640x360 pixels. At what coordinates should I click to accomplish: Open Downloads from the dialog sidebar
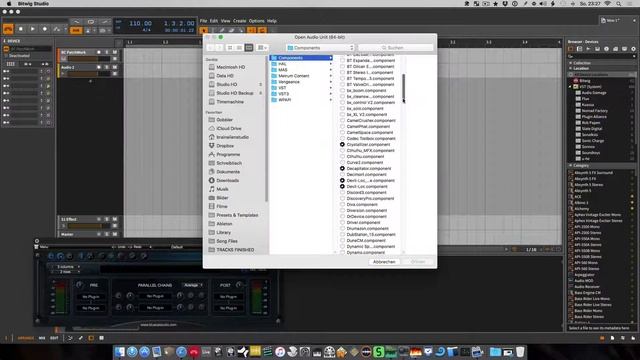point(227,180)
